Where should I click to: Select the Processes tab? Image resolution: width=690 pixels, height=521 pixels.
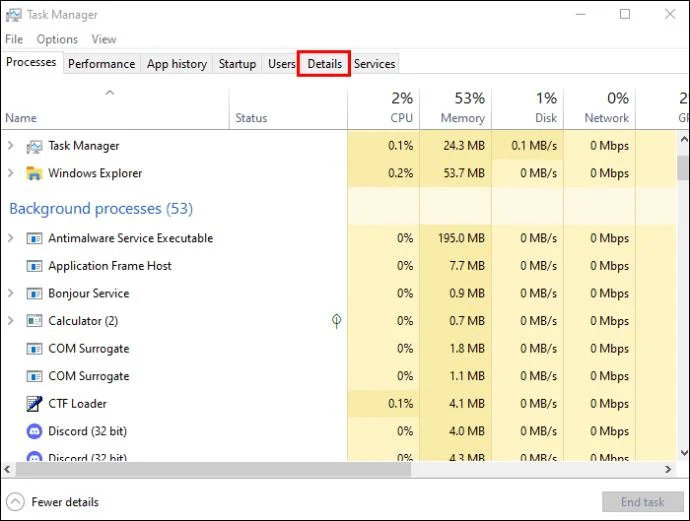[31, 62]
